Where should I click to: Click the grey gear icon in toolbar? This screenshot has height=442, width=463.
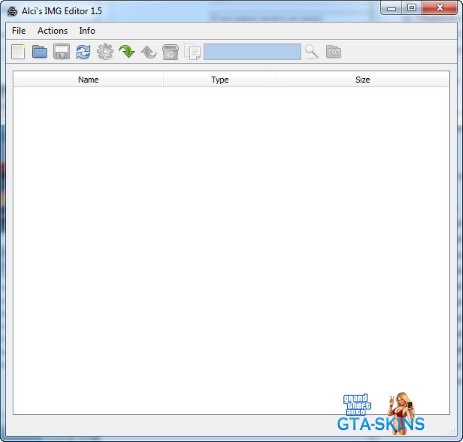[105, 52]
